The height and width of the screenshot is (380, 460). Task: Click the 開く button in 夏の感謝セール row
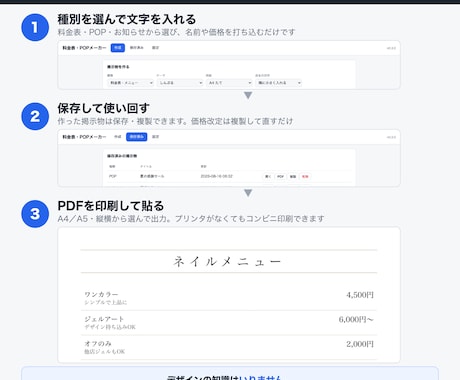click(268, 176)
